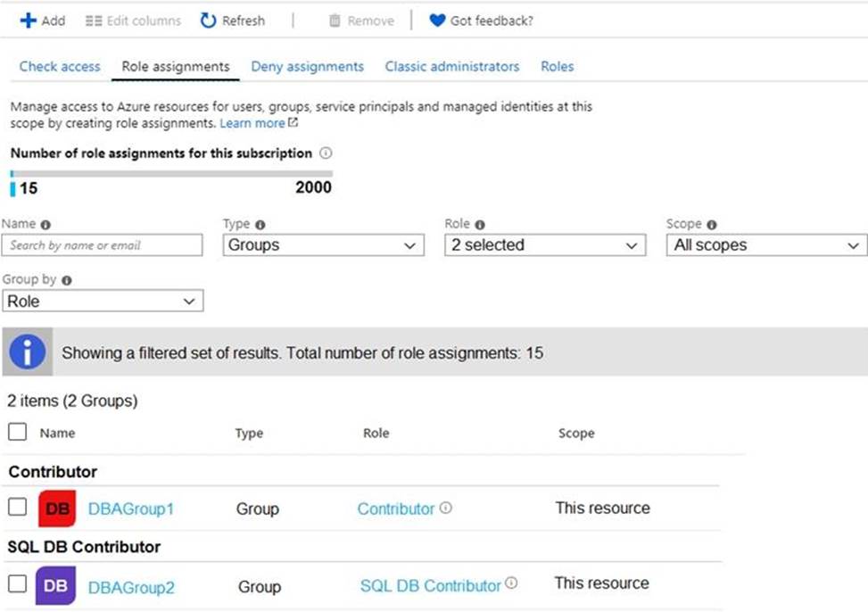The image size is (868, 612).
Task: Open the Type dropdown showing Groups
Action: [x=323, y=245]
